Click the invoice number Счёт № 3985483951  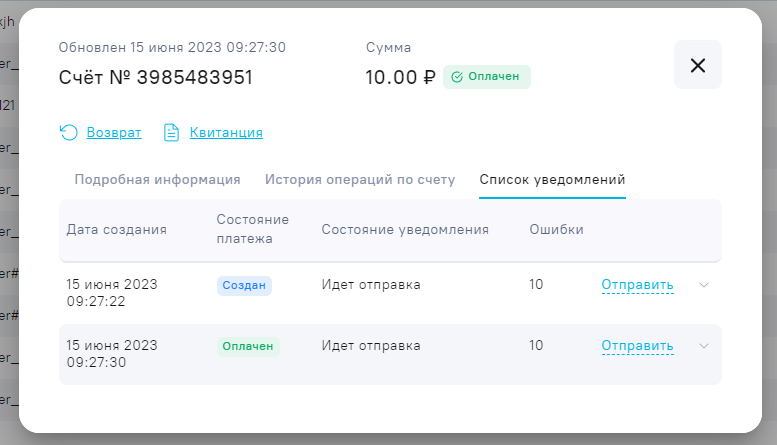pos(155,77)
